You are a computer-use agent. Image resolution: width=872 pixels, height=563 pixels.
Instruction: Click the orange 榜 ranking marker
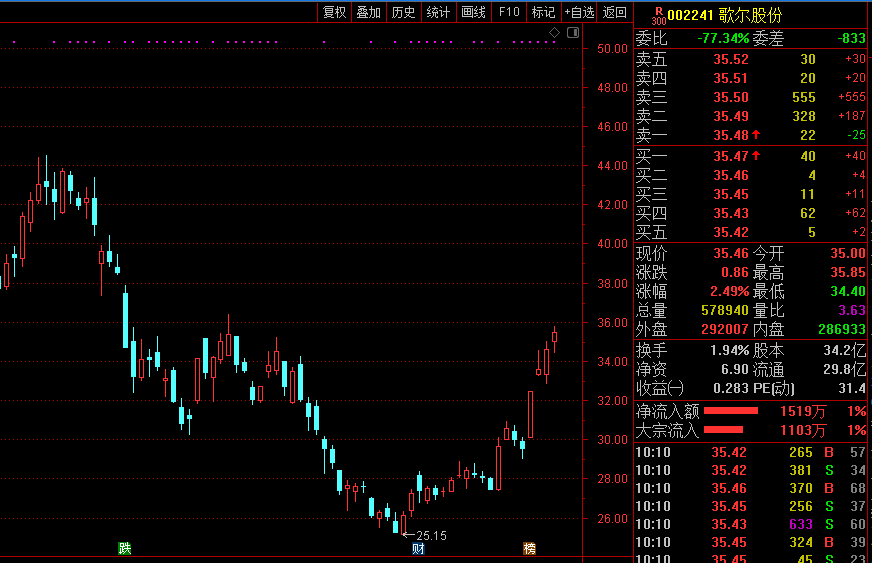[x=530, y=548]
